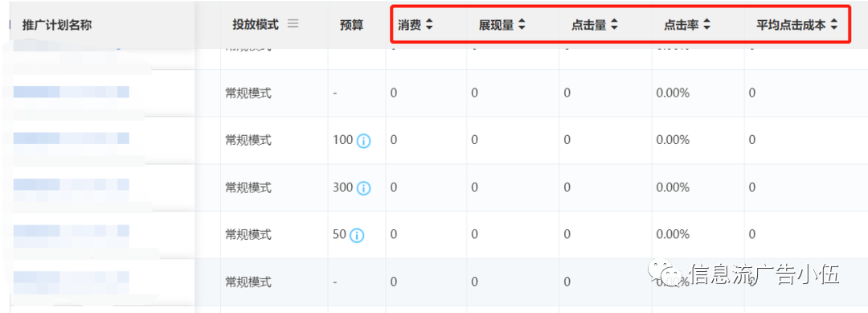
Task: Sort by 平均点击成本 column arrows
Action: pos(833,25)
